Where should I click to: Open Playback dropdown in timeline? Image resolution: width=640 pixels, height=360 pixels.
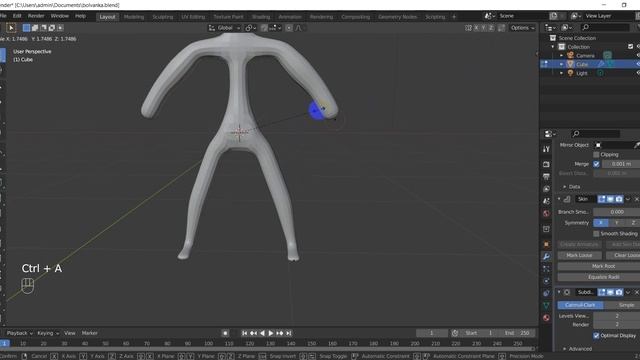click(20, 333)
